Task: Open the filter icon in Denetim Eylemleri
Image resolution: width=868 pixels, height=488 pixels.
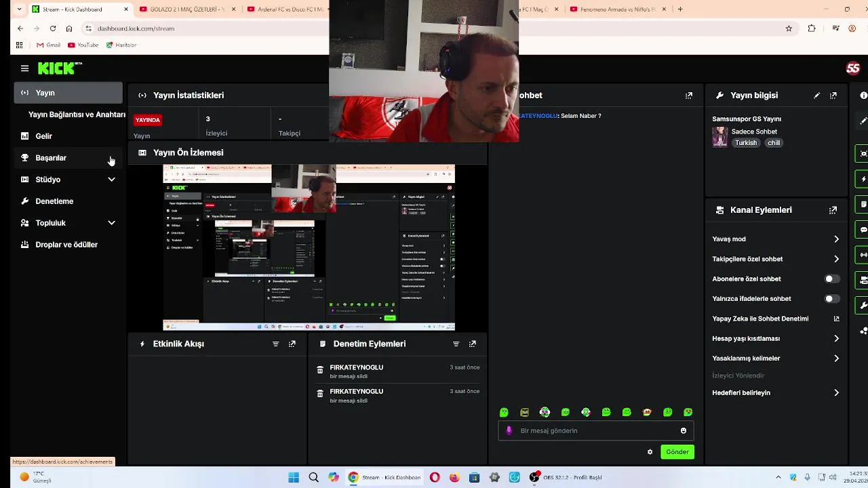Action: (x=456, y=344)
